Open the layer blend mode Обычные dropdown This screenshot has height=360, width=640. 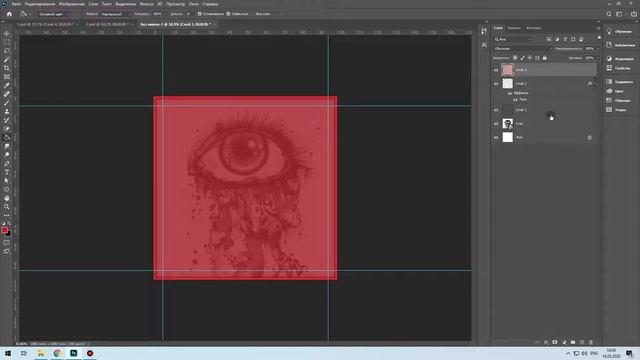point(522,49)
